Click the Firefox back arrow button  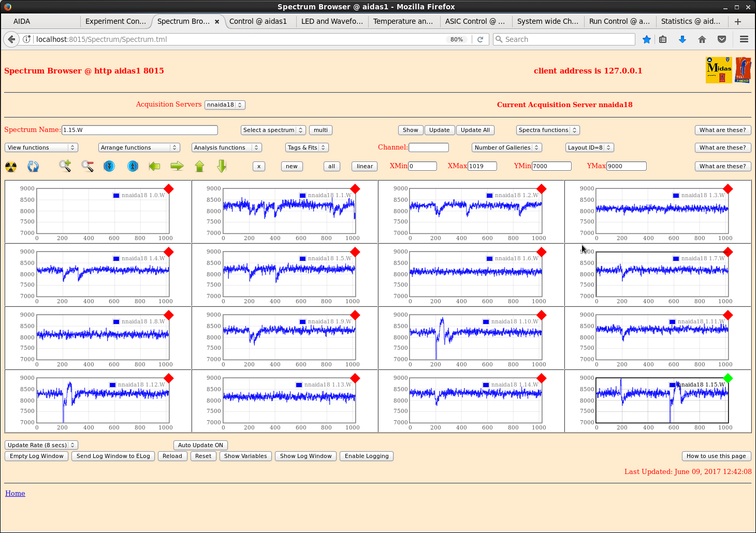tap(11, 39)
